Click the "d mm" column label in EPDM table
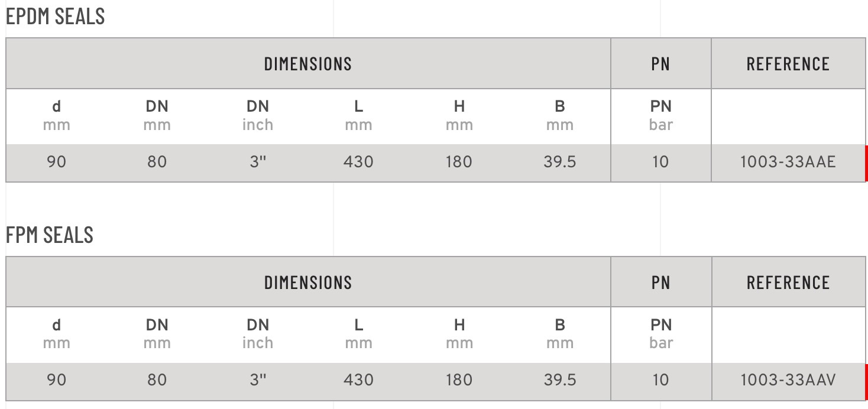The width and height of the screenshot is (868, 409). click(x=57, y=115)
